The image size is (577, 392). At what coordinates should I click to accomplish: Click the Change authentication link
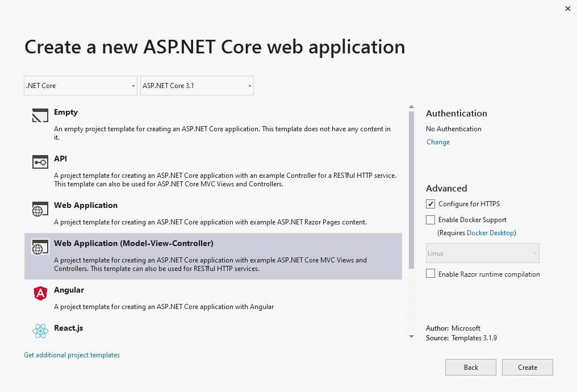point(438,142)
